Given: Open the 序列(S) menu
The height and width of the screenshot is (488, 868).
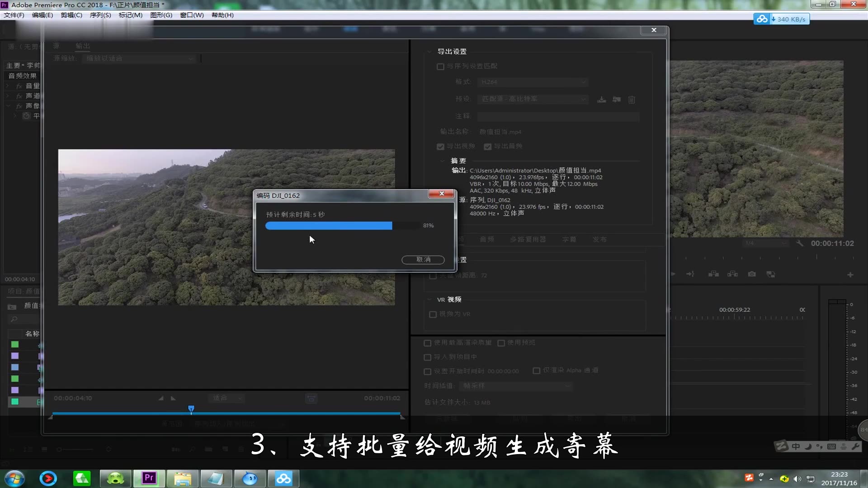Looking at the screenshot, I should click(x=100, y=15).
